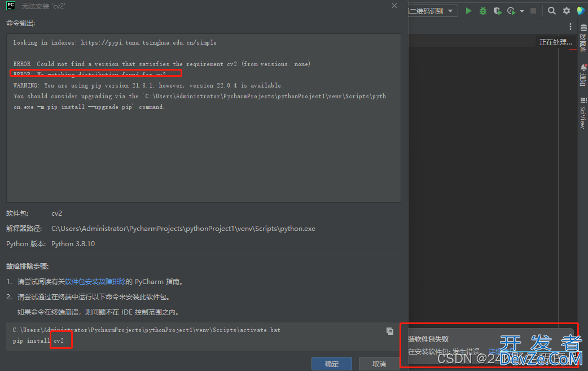This screenshot has width=588, height=371.
Task: Click the 'You should consider upgrading' output line
Action: (200, 96)
